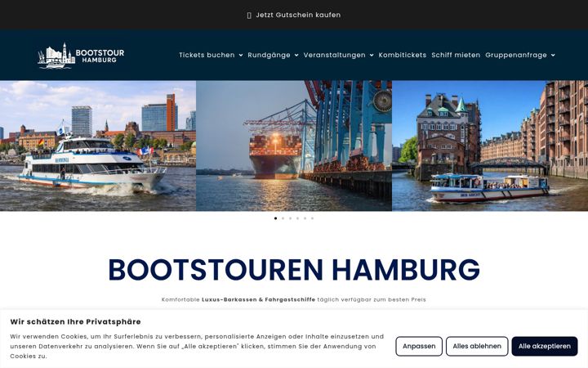Select the fifth carousel dot

coord(305,218)
